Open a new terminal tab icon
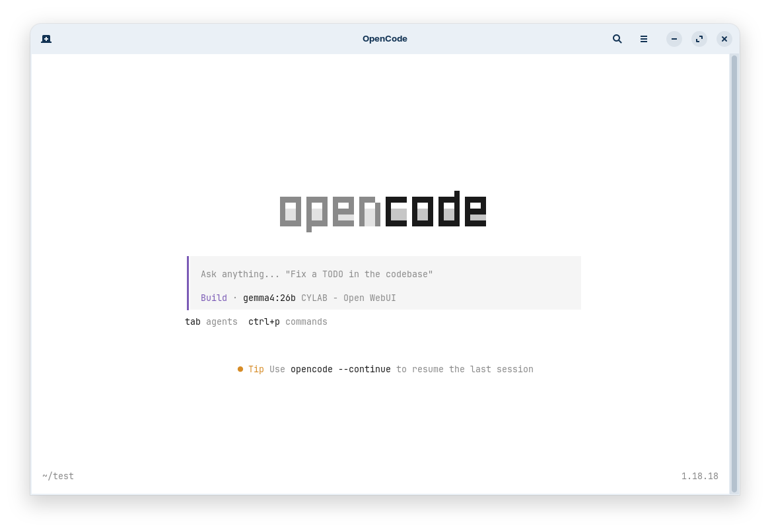This screenshot has width=770, height=532. [x=46, y=39]
